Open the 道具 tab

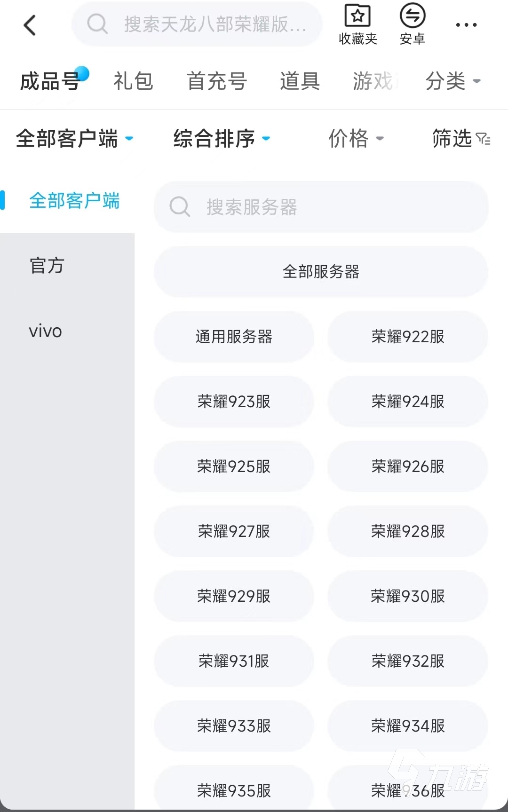click(x=300, y=81)
